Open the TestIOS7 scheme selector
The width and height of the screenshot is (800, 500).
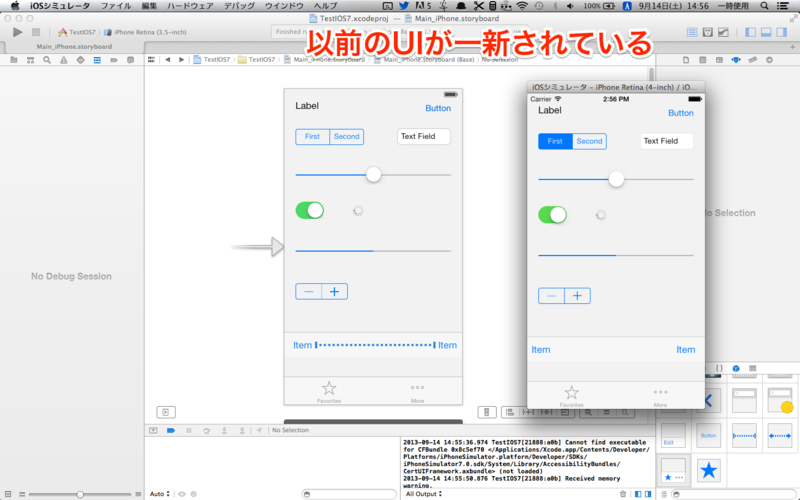coord(77,32)
